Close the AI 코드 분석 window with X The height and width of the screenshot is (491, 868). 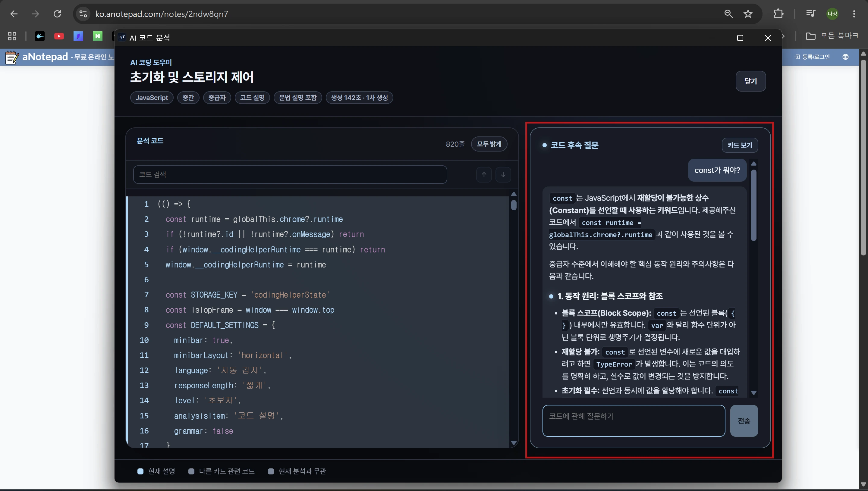pos(767,38)
